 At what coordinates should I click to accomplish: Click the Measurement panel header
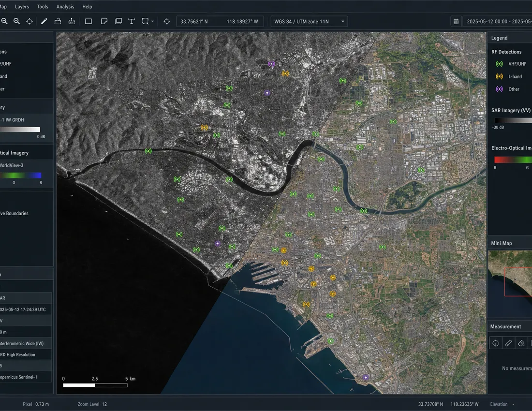[x=510, y=326]
